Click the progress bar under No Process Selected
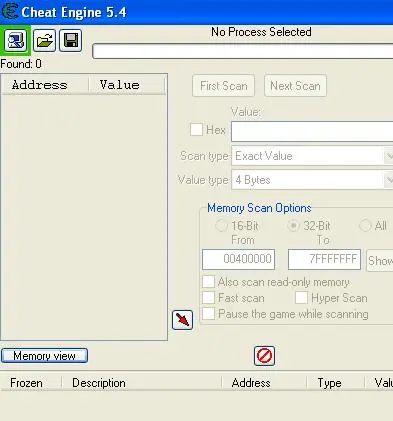The image size is (393, 421). pos(243,51)
